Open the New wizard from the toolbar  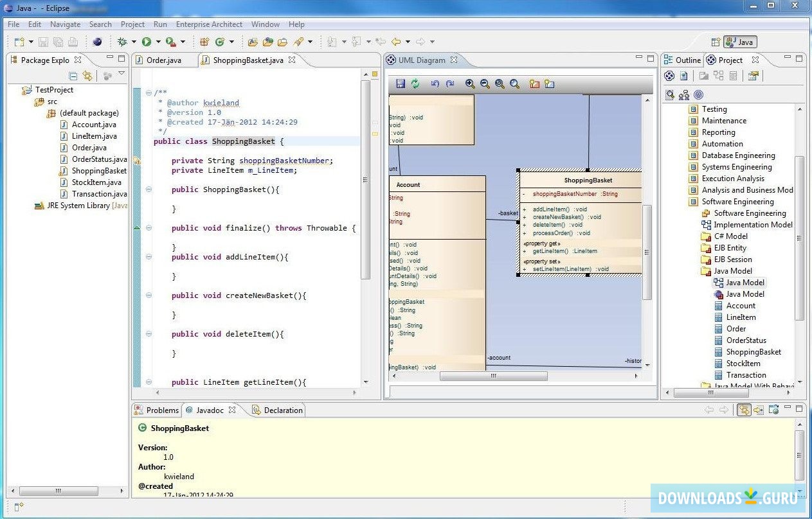(18, 41)
